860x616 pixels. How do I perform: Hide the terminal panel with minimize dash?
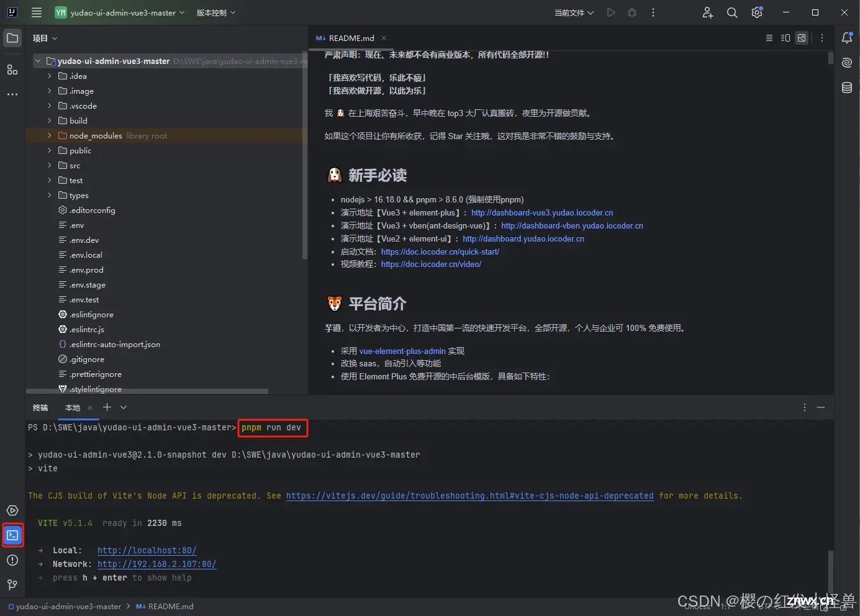tap(821, 407)
